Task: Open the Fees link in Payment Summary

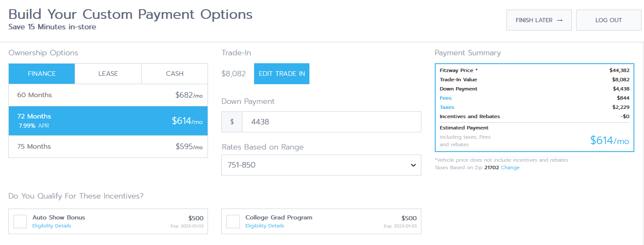Action: (x=446, y=98)
